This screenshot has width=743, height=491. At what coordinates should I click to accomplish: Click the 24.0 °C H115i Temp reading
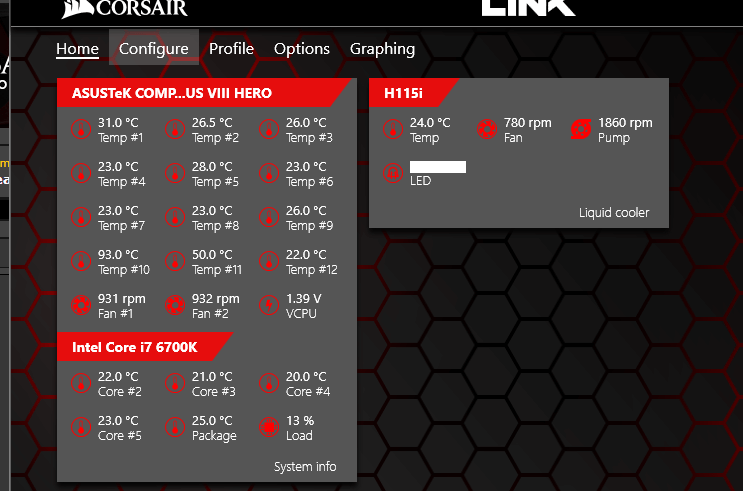[430, 123]
